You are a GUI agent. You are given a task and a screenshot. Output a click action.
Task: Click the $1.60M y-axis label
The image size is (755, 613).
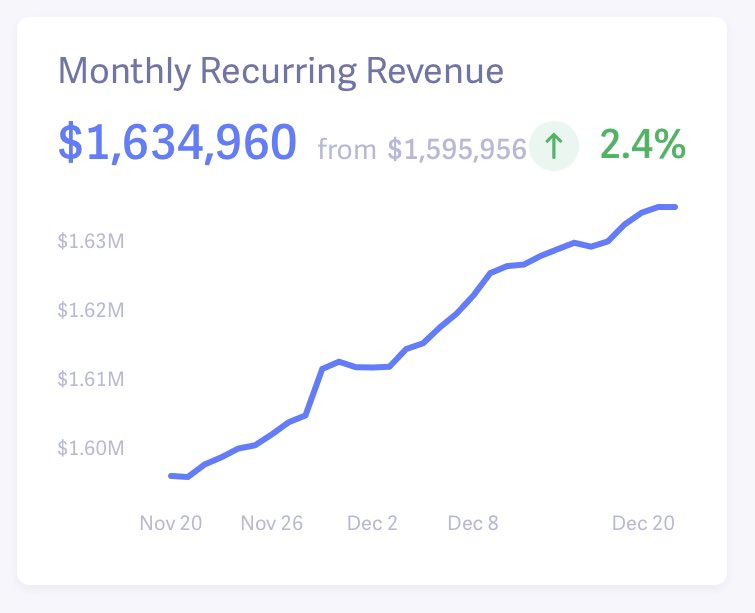coord(90,448)
